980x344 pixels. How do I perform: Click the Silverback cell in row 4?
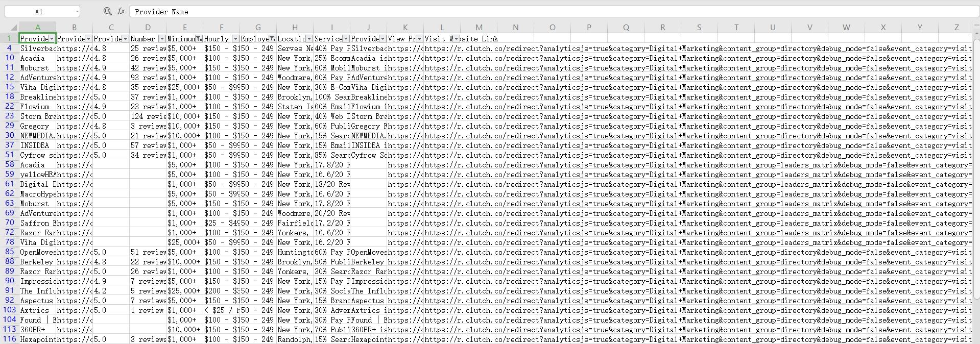click(37, 48)
